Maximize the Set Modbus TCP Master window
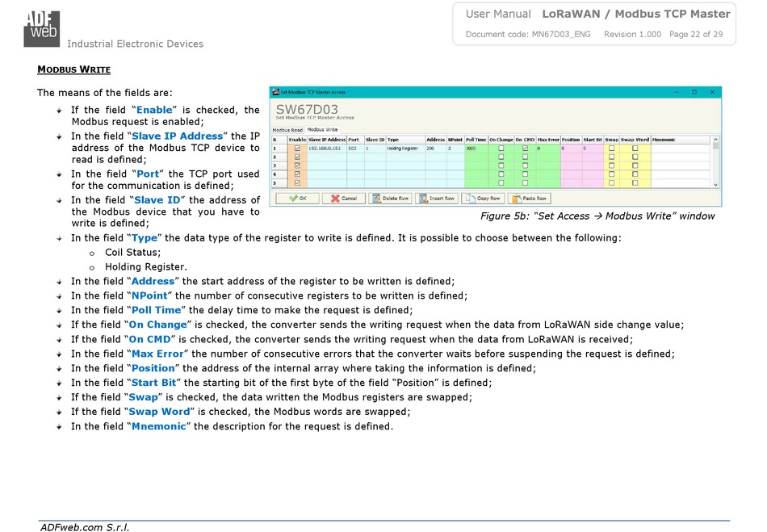This screenshot has width=767, height=532. coord(693,93)
